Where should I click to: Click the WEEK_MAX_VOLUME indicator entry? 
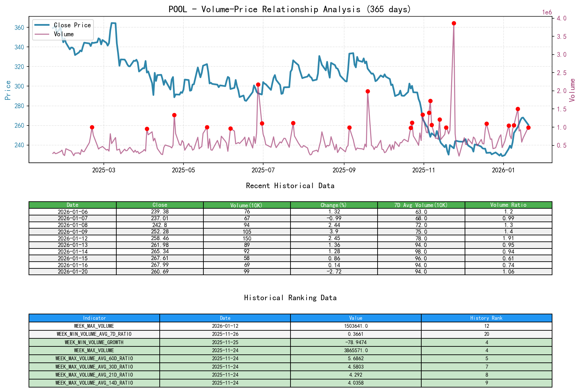click(x=94, y=326)
